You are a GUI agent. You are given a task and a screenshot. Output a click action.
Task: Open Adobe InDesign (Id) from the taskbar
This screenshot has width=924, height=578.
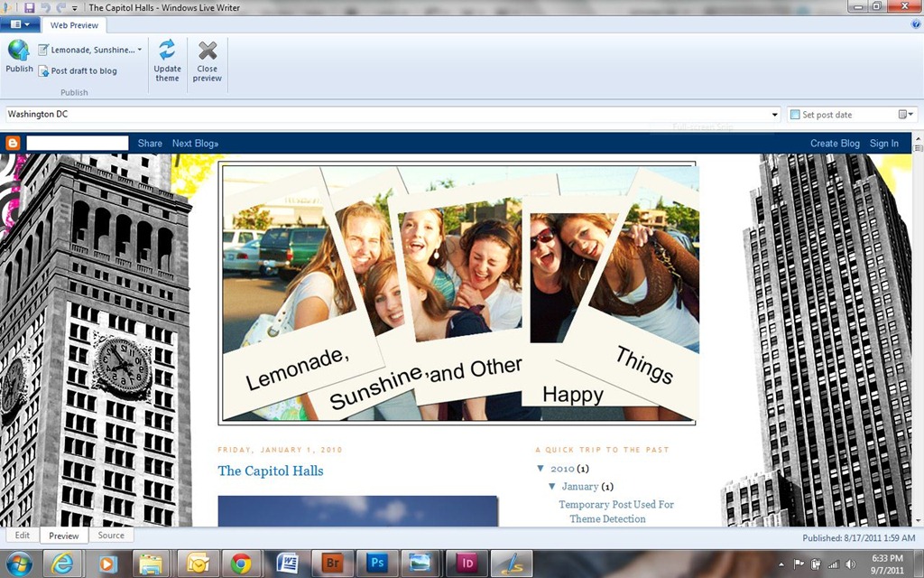(x=467, y=564)
